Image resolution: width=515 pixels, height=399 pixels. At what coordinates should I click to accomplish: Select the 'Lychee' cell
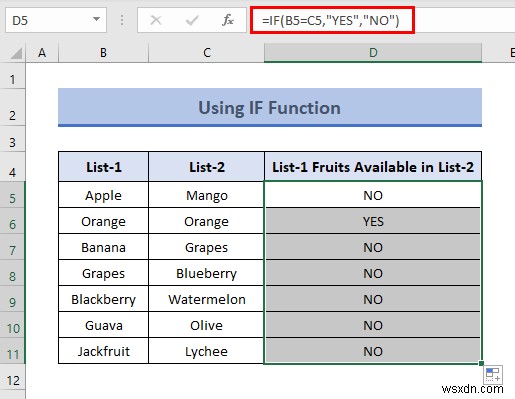(x=207, y=351)
